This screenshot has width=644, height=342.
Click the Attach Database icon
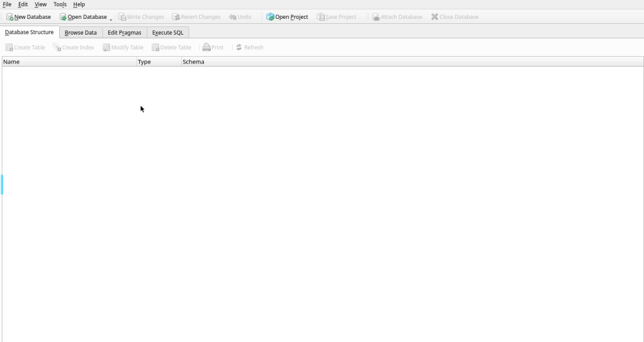(375, 17)
